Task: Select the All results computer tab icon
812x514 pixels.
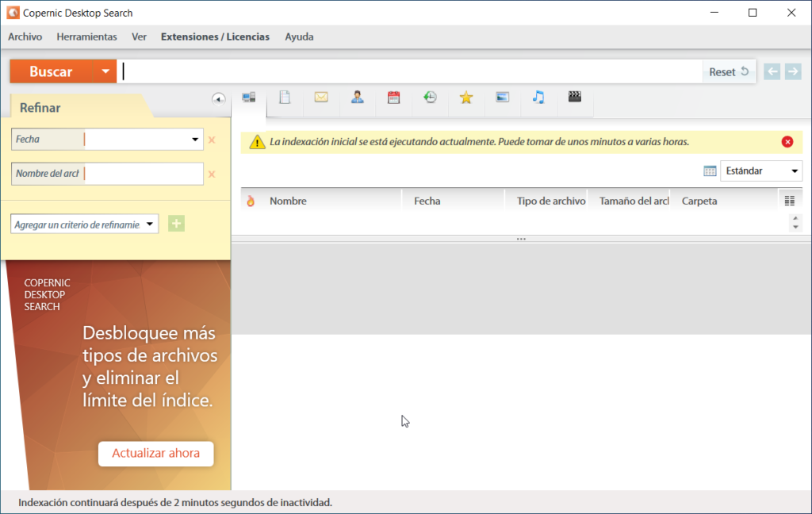Action: [248, 98]
